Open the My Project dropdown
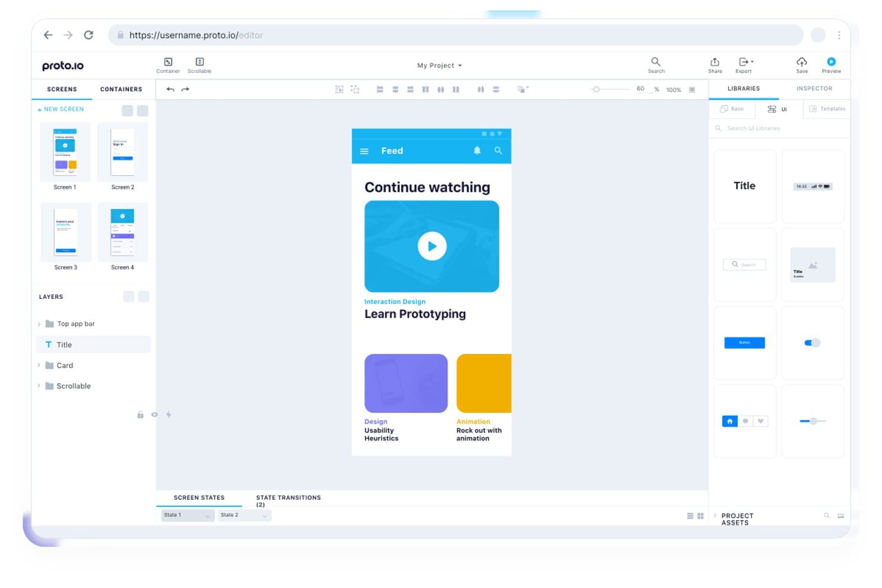Viewport: 882px width, 588px height. tap(439, 66)
